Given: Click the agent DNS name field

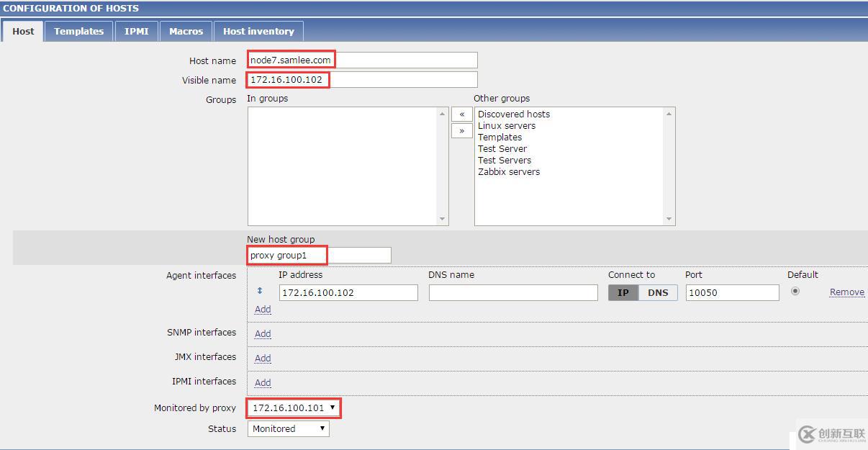Looking at the screenshot, I should point(513,292).
